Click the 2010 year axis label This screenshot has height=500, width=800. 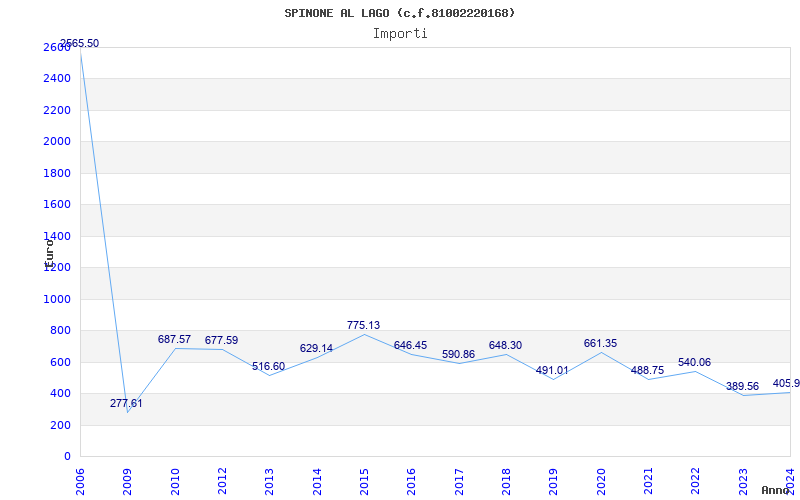tap(175, 481)
